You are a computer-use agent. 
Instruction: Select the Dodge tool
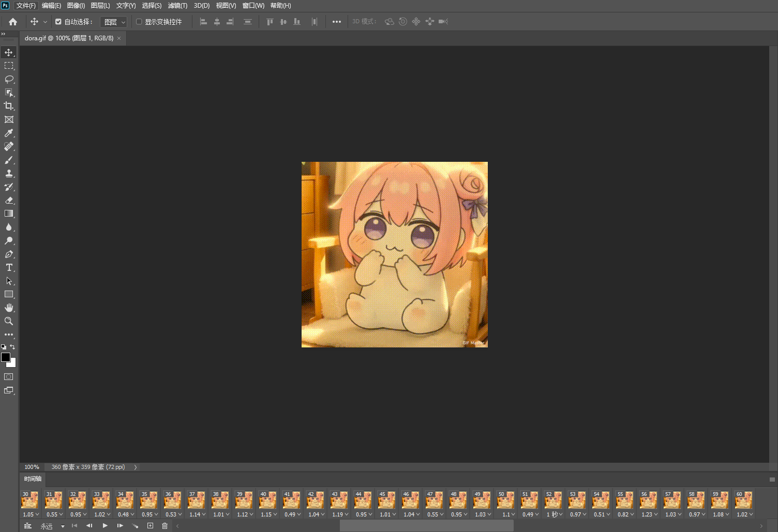(9, 240)
